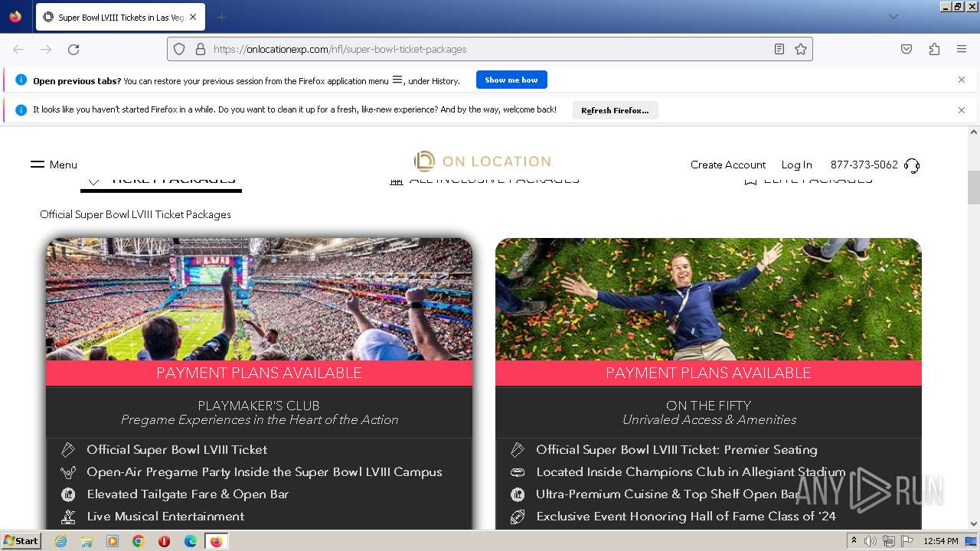Click stadium icon beside Located Inside Champions Club
The image size is (980, 551).
click(518, 472)
